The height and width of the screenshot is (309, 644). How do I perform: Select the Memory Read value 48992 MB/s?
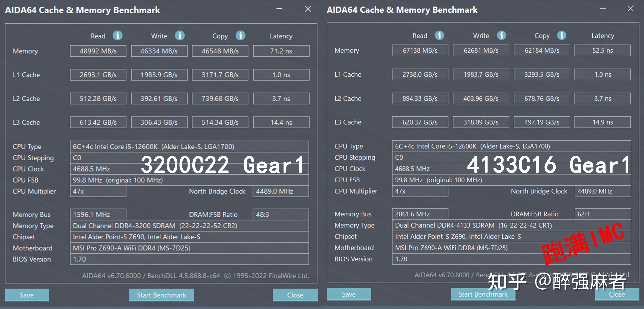tap(98, 51)
